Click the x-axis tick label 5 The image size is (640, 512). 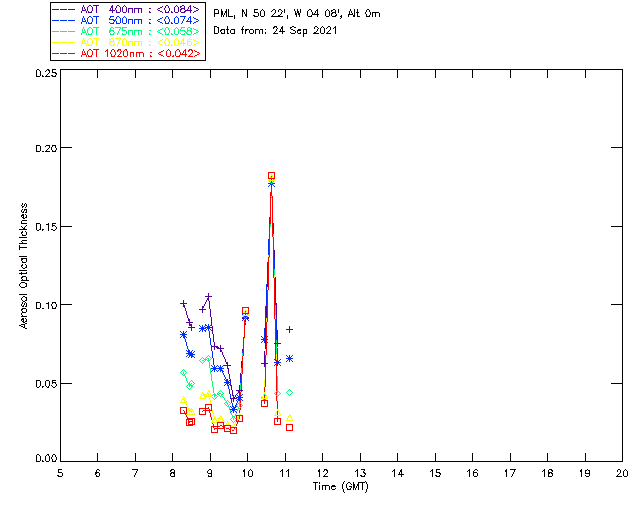tap(60, 473)
